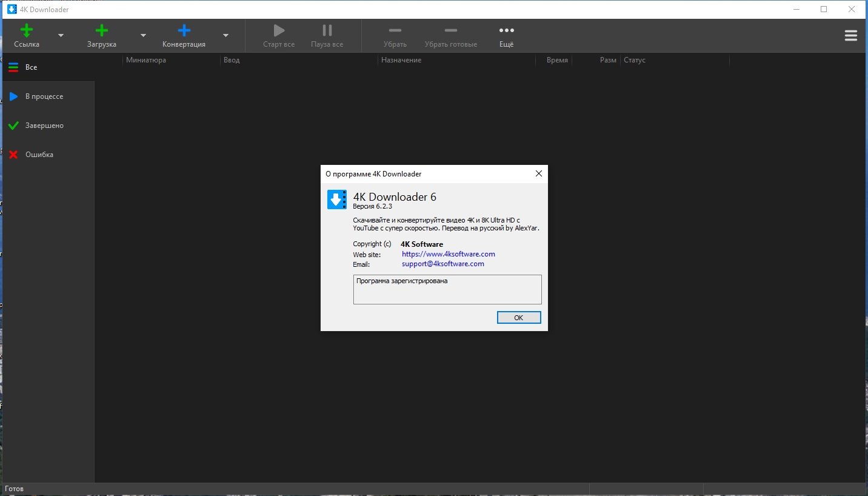868x496 pixels.
Task: Close the О программе 4K Downloader dialog
Action: coord(538,174)
